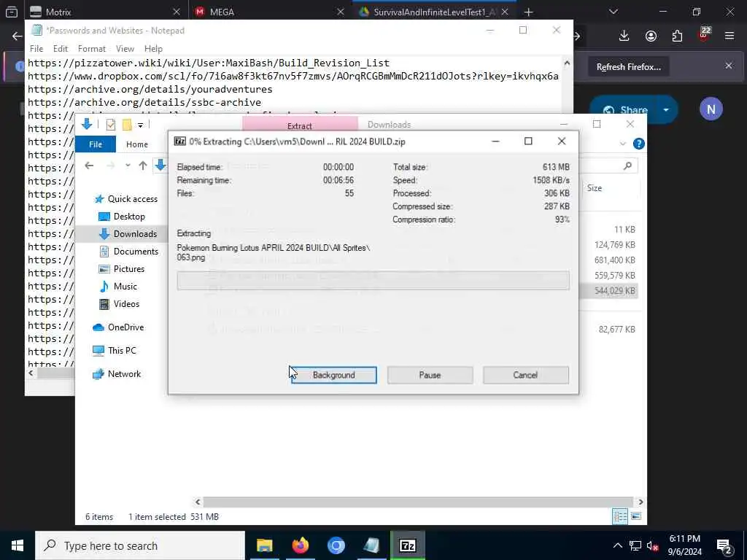The height and width of the screenshot is (560, 747).
Task: Click the Share button on the web page
Action: pos(624,110)
